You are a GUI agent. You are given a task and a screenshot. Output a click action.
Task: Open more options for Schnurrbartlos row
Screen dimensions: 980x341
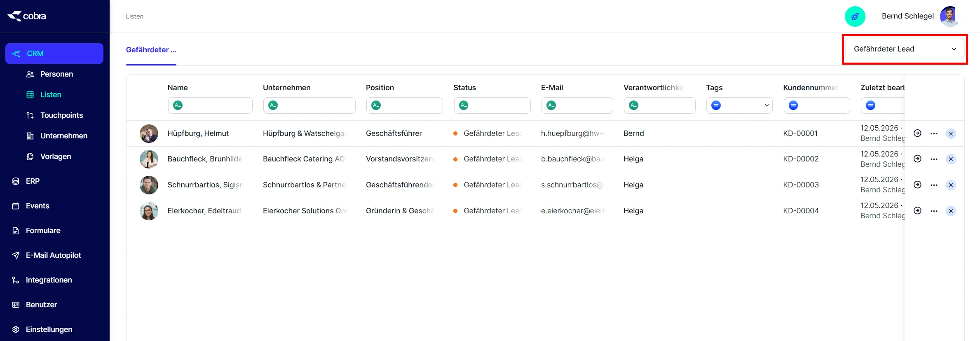[934, 185]
